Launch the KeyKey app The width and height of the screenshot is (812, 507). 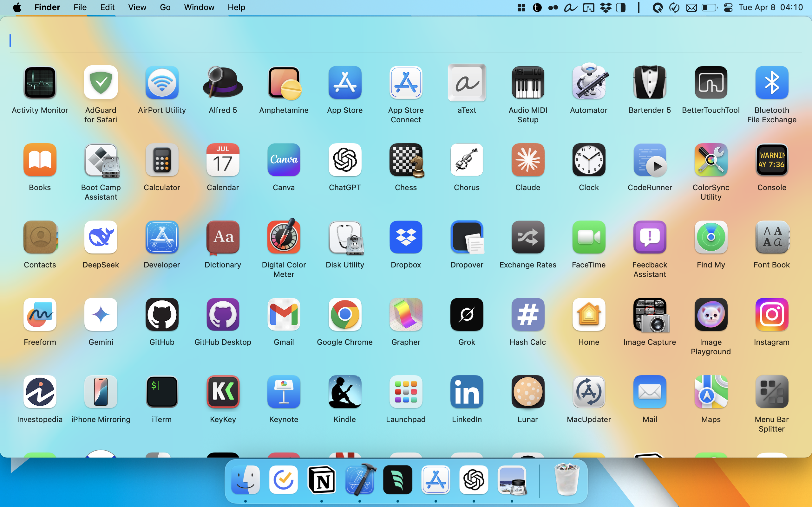pos(223,392)
